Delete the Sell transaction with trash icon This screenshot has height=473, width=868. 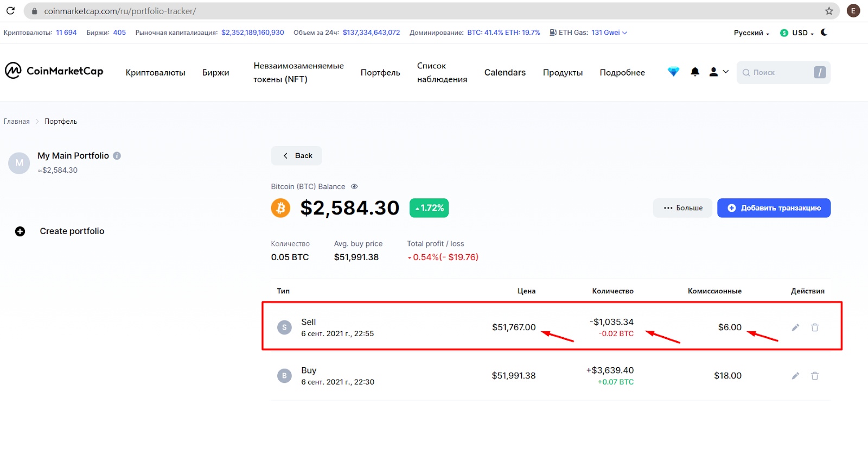815,327
